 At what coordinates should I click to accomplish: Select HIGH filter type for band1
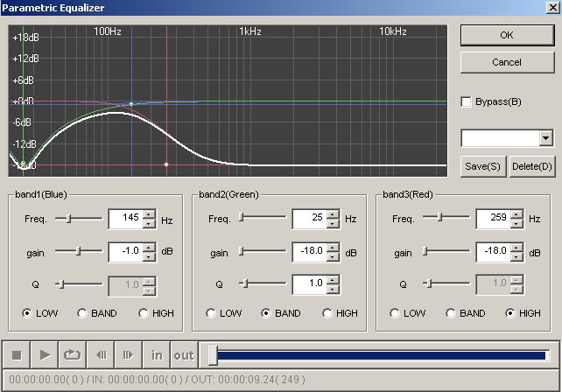[144, 313]
